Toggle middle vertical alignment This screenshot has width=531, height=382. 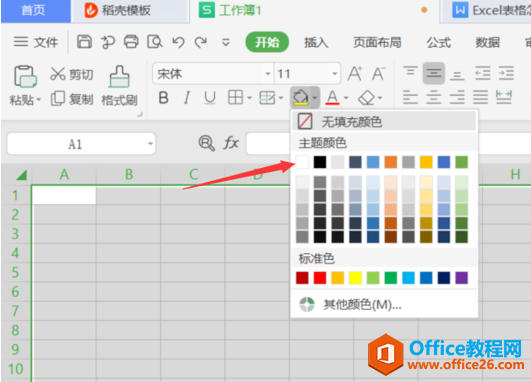[434, 73]
